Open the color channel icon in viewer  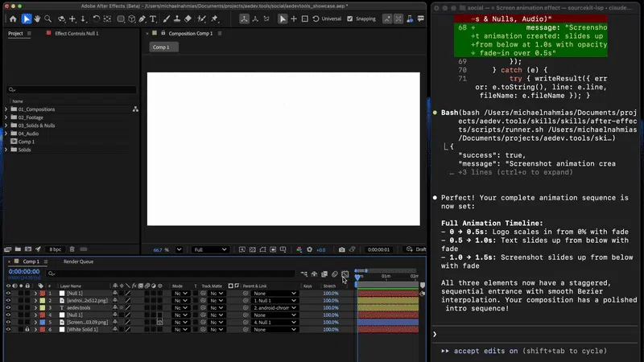coord(299,249)
